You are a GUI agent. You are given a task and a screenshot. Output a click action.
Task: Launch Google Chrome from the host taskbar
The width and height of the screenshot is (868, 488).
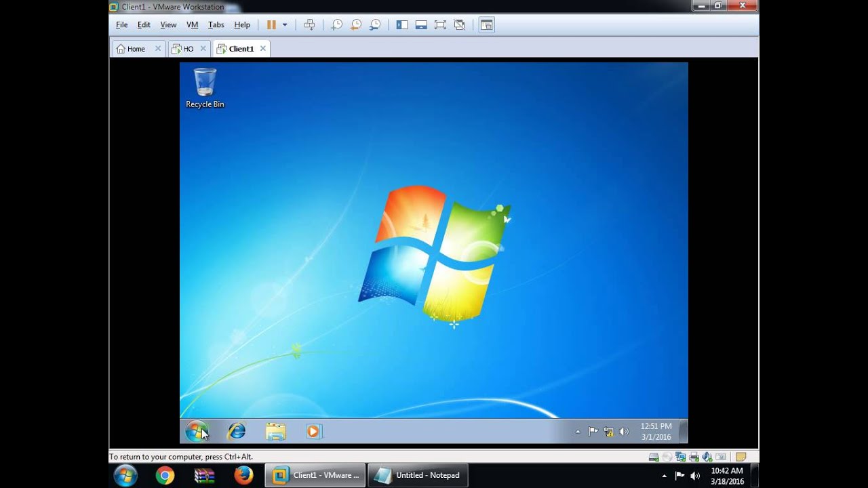[165, 476]
